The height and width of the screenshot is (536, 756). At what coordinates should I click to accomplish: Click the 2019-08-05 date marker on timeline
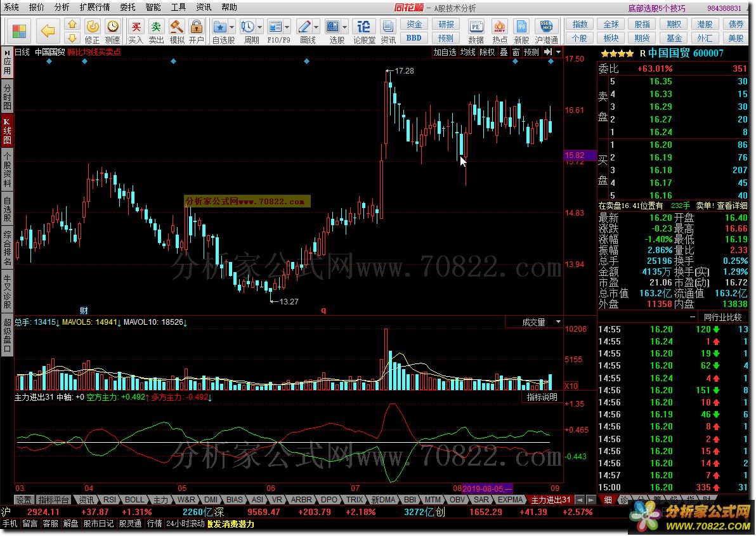tap(488, 488)
